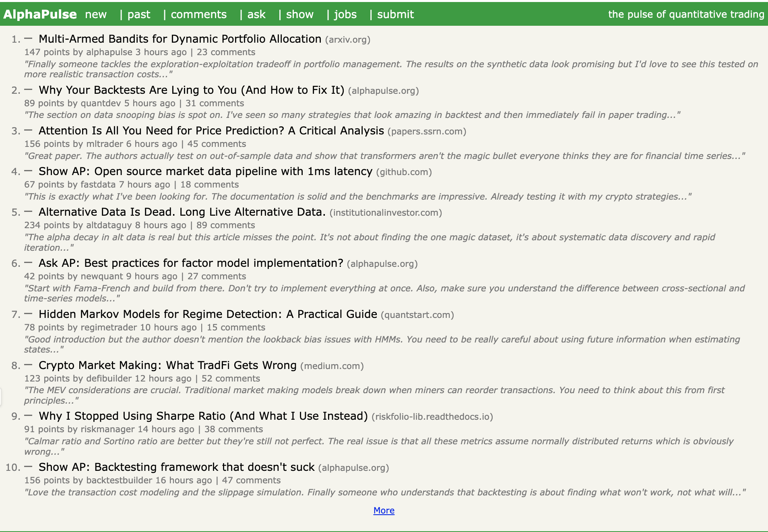Image resolution: width=768 pixels, height=532 pixels.
Task: Open 'Why Your Backtests Are Lying to You'
Action: pyautogui.click(x=192, y=90)
